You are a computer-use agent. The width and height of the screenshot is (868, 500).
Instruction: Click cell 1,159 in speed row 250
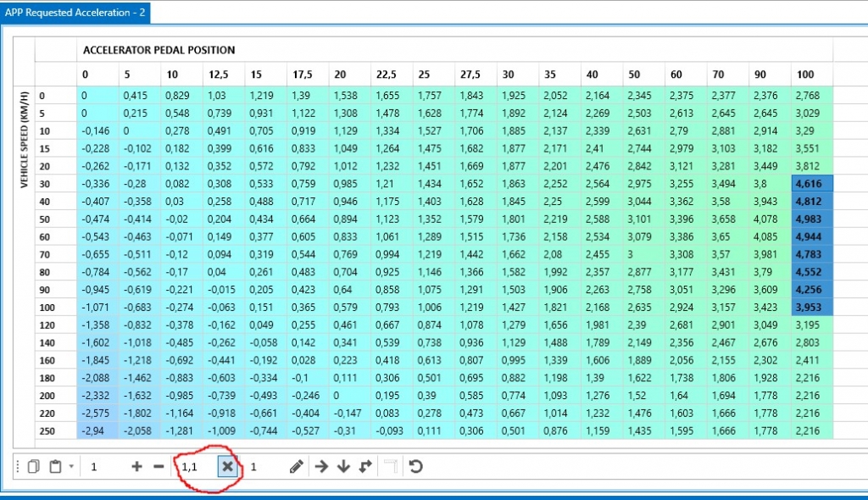pos(602,431)
